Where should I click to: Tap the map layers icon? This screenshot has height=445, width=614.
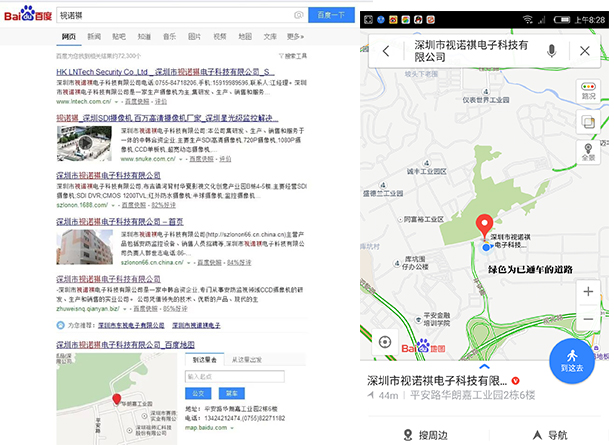point(588,122)
